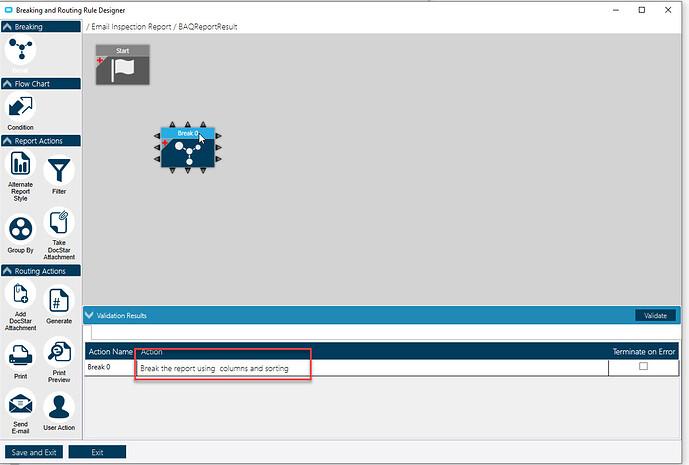Select the Generate routing action
689x465 pixels.
click(59, 301)
